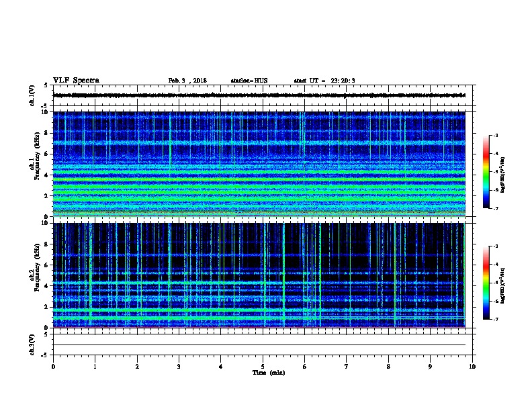
Task: Click the flat ch.3(V) trace line
Action: [259, 345]
